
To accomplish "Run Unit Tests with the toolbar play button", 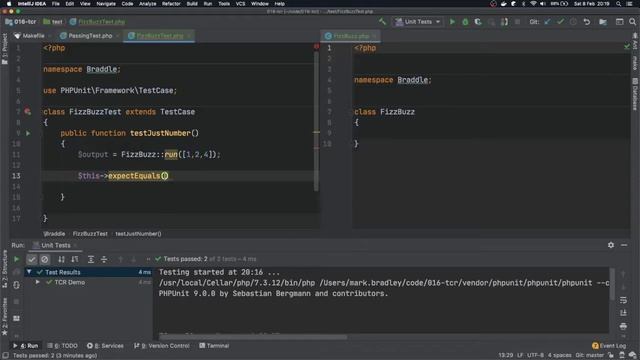I will 452,22.
